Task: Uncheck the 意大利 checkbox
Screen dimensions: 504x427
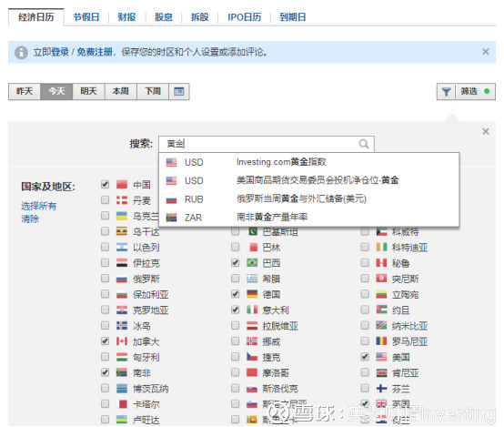Action: 236,310
